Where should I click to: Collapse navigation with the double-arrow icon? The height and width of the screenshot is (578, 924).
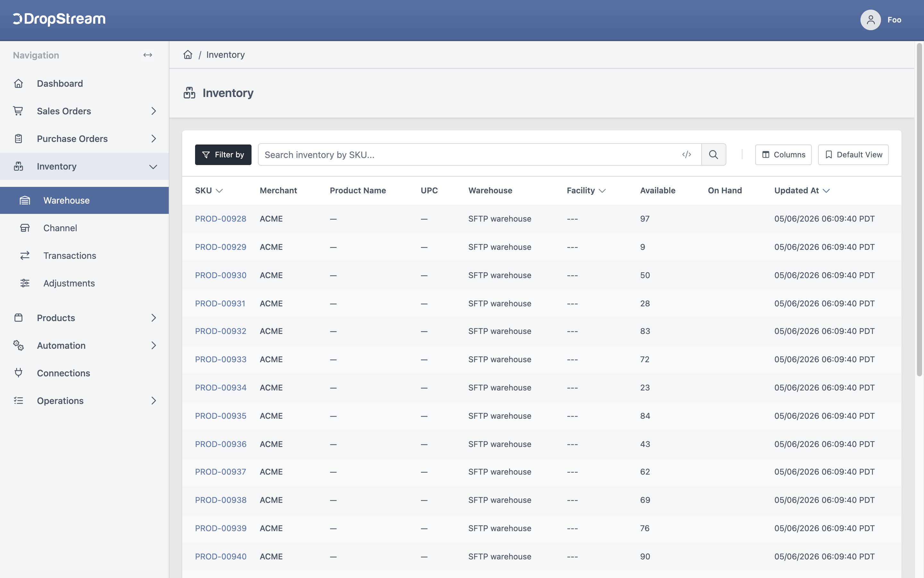pyautogui.click(x=148, y=55)
